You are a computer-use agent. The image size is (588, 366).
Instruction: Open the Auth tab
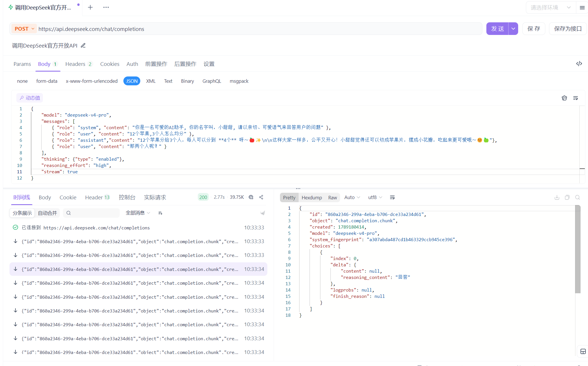(132, 64)
